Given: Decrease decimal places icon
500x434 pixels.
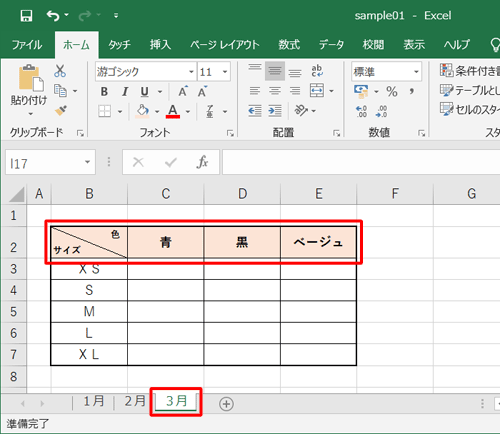Looking at the screenshot, I should [381, 111].
